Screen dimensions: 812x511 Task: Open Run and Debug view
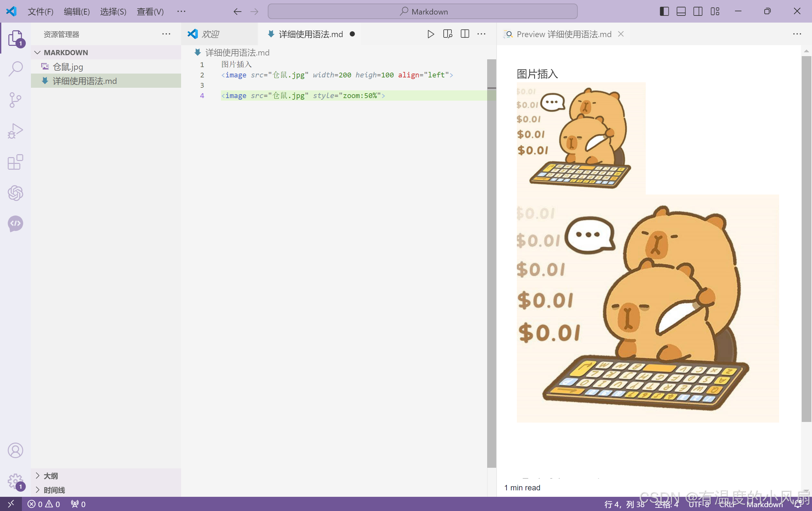pyautogui.click(x=15, y=131)
